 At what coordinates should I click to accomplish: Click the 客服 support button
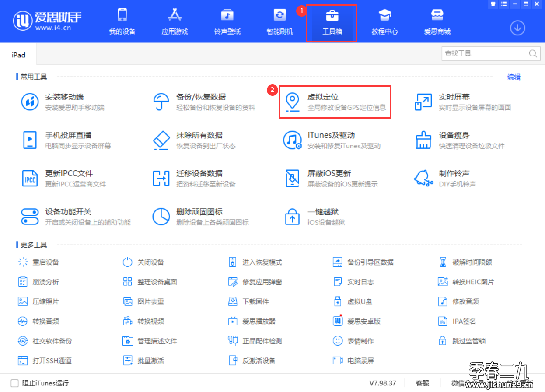422,383
